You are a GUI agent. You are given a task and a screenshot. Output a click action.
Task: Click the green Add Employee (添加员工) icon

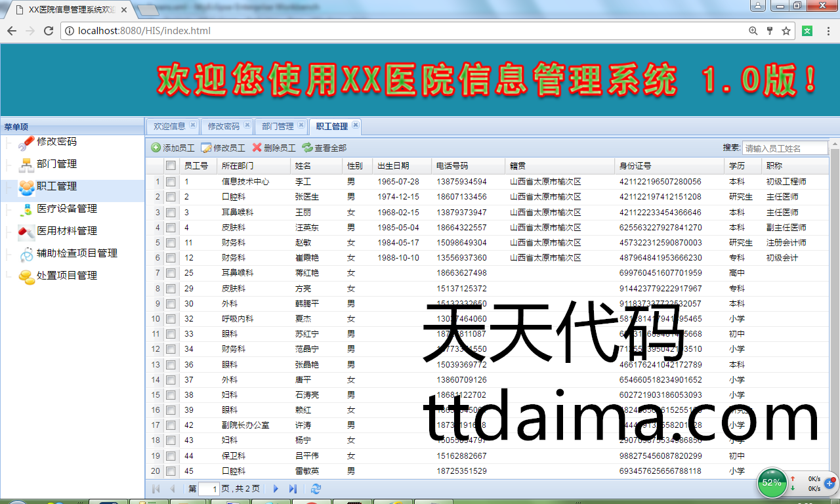(x=156, y=148)
